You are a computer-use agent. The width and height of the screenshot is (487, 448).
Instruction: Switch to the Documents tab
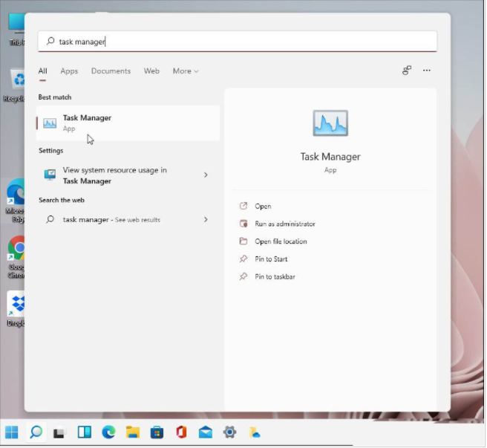[x=111, y=71]
